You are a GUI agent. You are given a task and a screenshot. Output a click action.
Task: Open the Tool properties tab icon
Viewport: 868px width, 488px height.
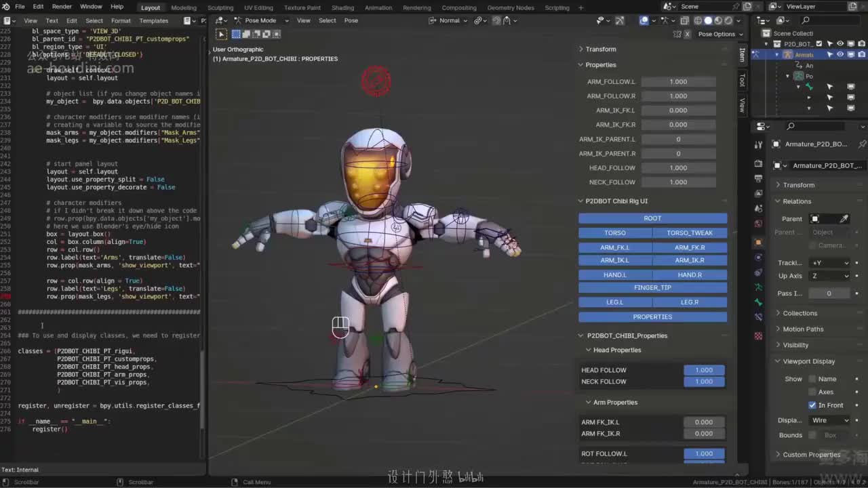(758, 144)
